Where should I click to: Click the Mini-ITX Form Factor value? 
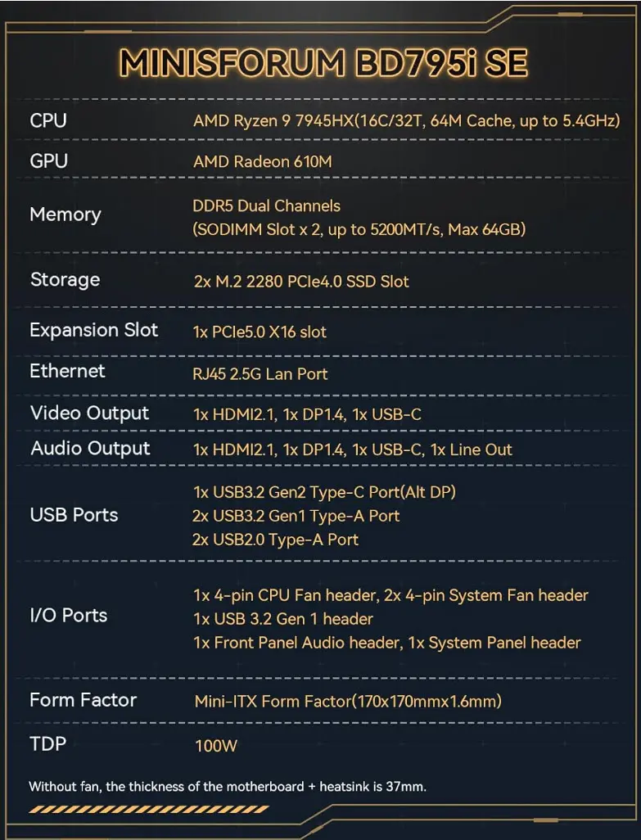coord(348,701)
